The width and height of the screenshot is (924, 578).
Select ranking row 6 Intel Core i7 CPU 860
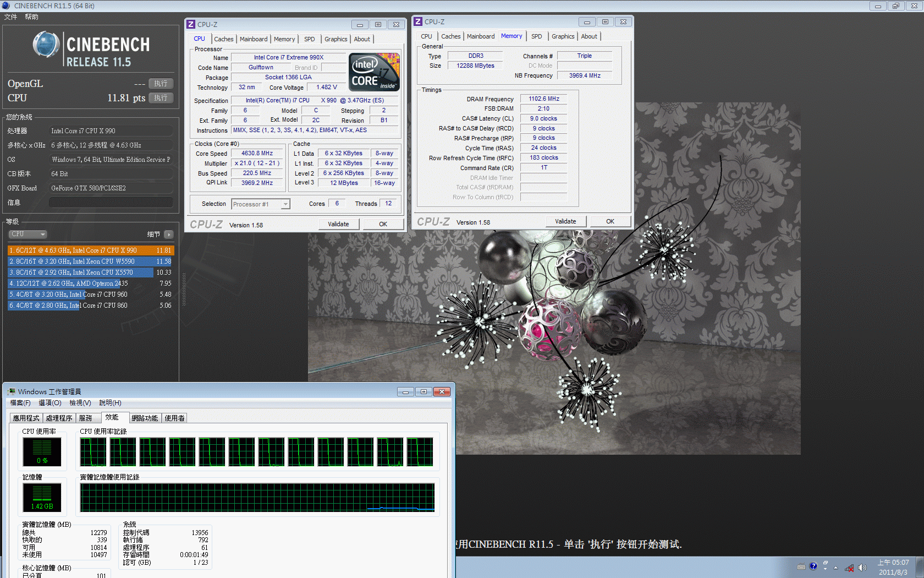coord(91,306)
